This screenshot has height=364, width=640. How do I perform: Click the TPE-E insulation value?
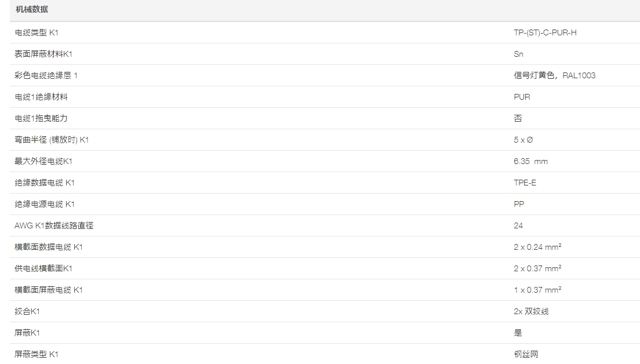(525, 183)
